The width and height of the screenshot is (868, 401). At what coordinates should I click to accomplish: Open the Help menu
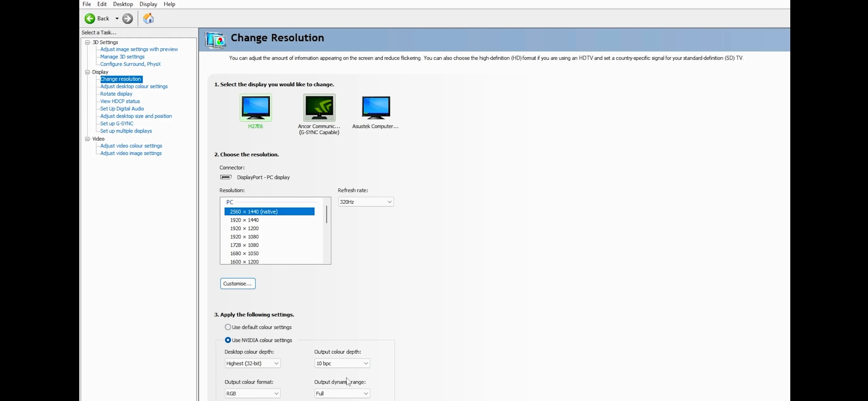[x=169, y=4]
